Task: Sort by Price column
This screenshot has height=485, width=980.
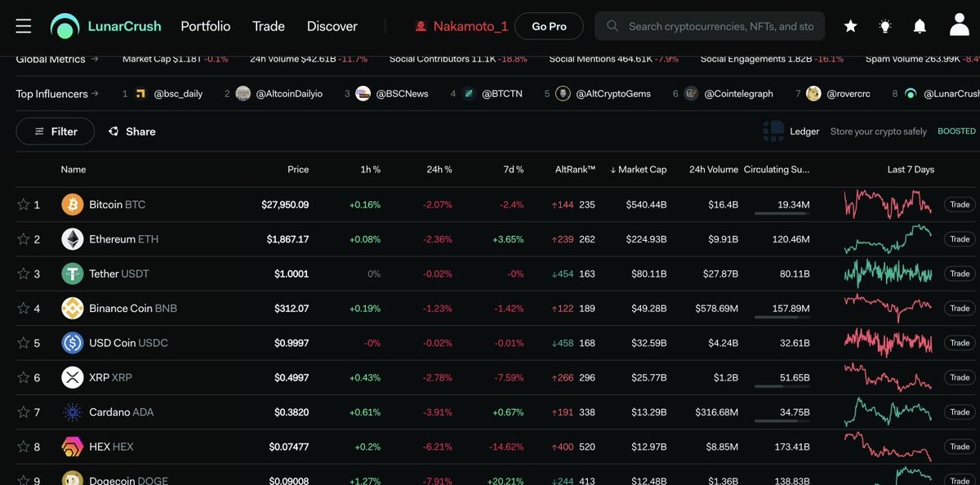Action: click(x=298, y=169)
